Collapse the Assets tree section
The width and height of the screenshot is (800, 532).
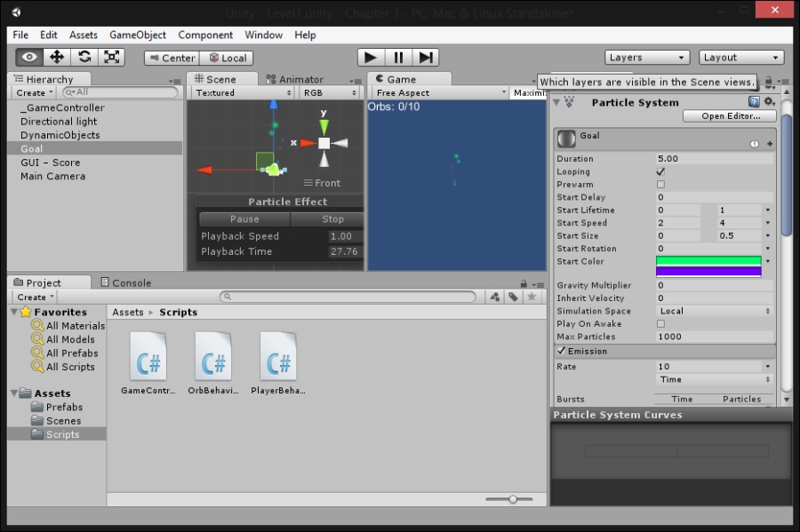click(14, 393)
